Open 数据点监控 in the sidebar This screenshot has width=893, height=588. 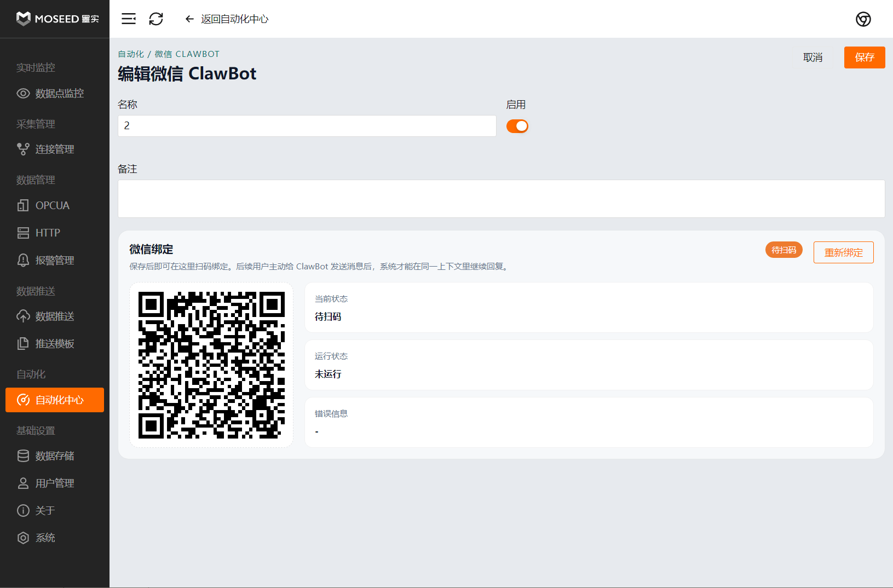click(55, 94)
